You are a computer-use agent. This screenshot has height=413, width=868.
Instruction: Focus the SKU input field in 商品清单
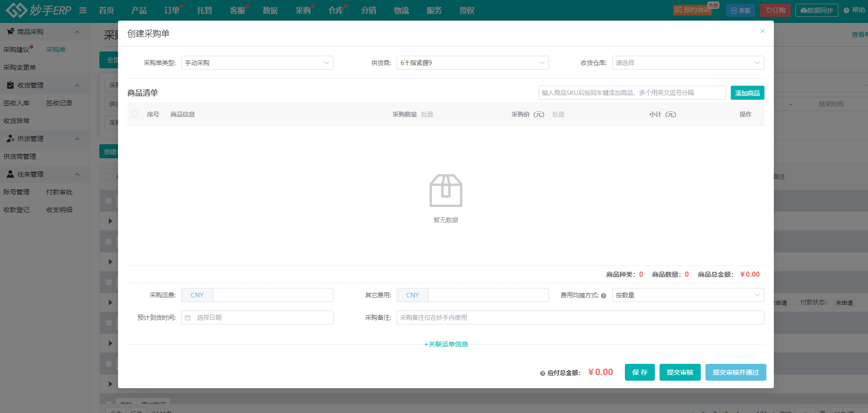632,93
